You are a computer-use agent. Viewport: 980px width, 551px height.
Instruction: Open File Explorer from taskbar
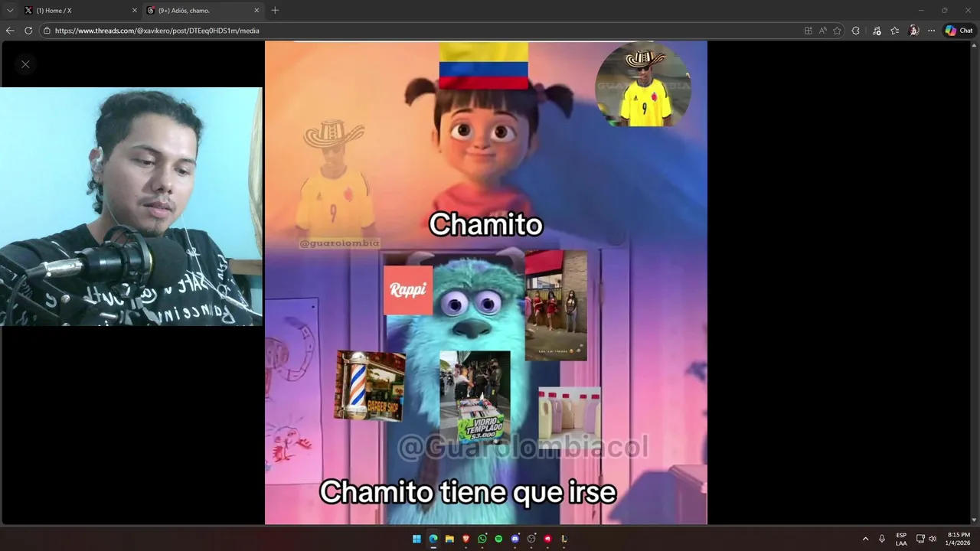click(449, 539)
